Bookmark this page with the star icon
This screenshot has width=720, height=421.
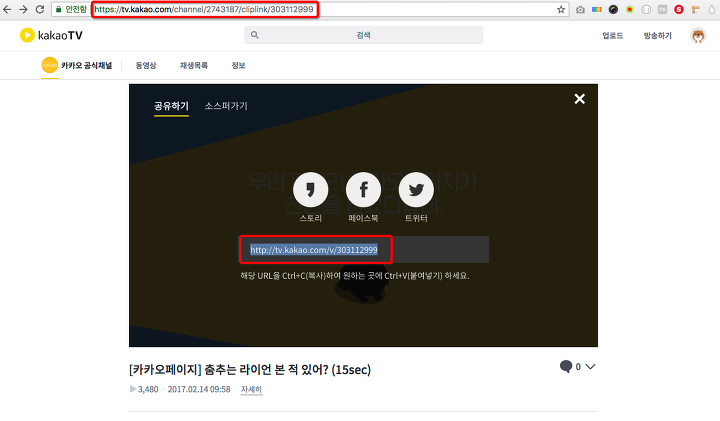pos(561,9)
